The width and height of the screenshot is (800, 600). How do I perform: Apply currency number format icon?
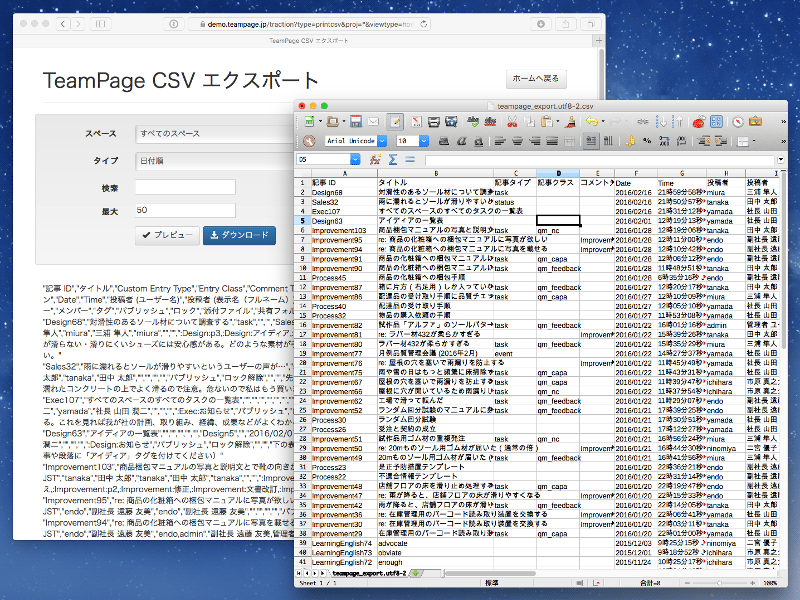pyautogui.click(x=631, y=141)
